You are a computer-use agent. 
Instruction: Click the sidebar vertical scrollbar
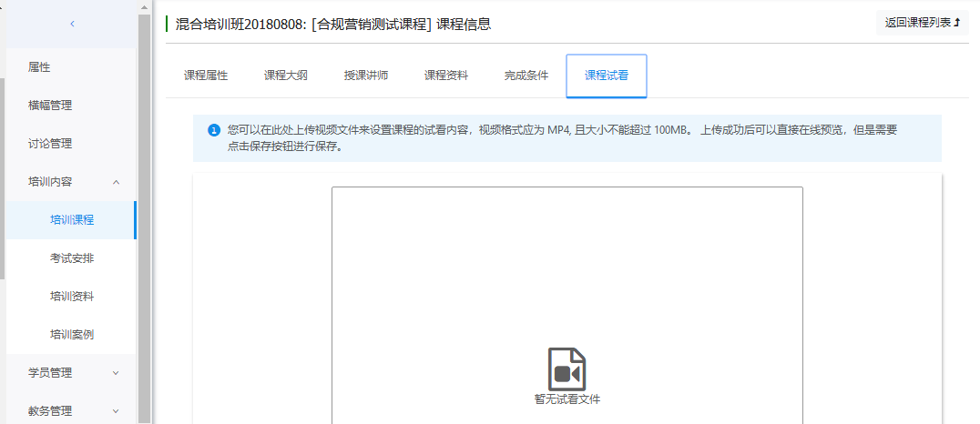tap(144, 218)
